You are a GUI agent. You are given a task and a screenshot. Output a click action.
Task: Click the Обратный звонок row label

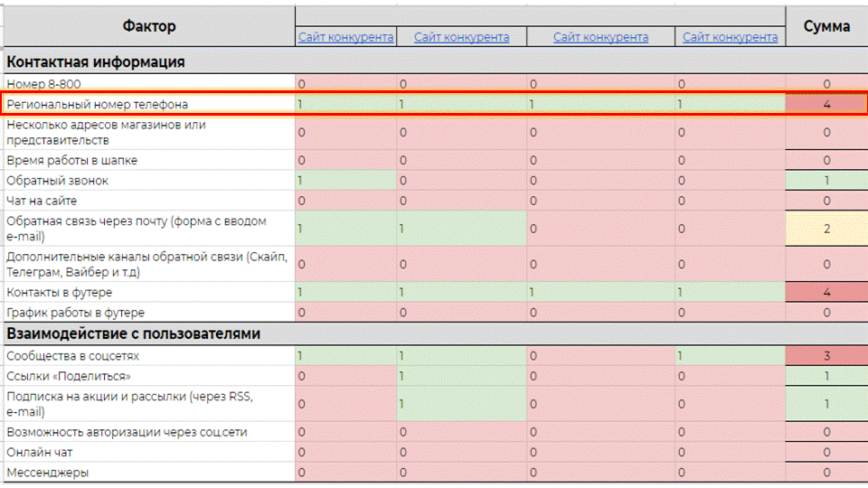58,181
